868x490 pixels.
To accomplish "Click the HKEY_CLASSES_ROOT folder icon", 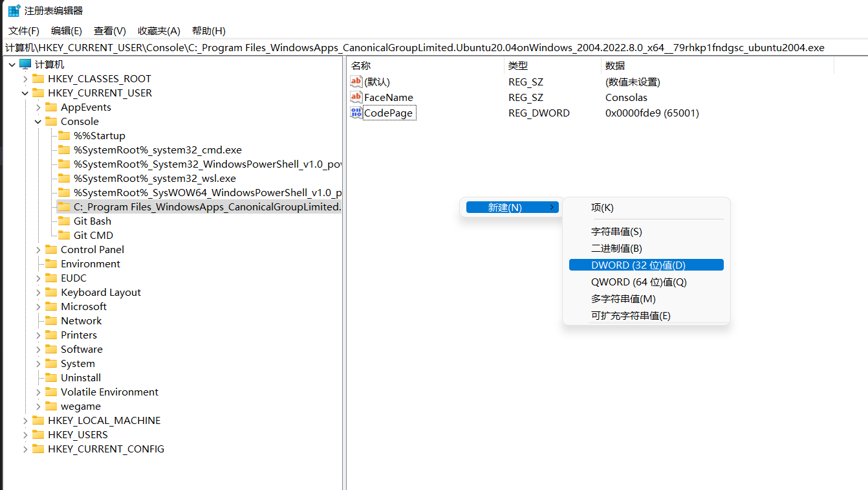I will (38, 78).
